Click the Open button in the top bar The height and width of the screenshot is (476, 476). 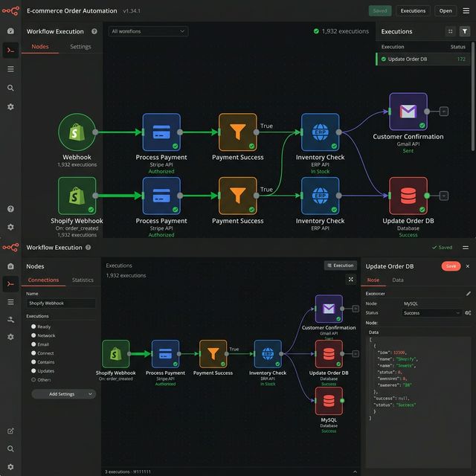pos(446,11)
